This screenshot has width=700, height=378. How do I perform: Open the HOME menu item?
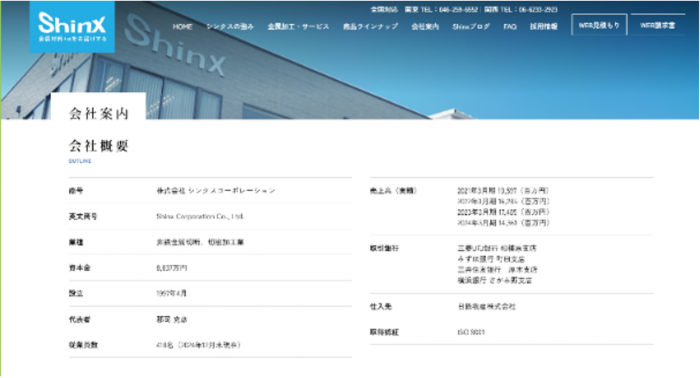point(183,27)
